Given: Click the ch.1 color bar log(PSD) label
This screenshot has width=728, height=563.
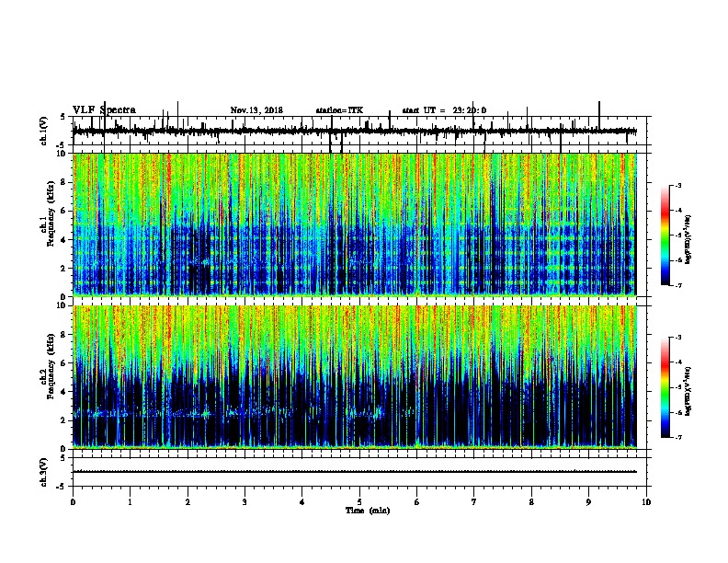Looking at the screenshot, I should 688,240.
